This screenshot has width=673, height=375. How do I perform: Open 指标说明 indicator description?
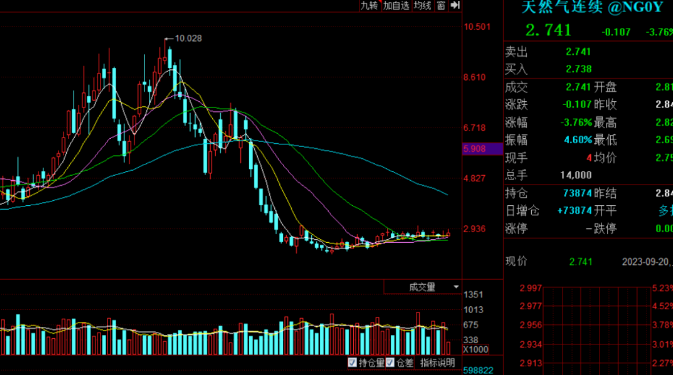(437, 363)
